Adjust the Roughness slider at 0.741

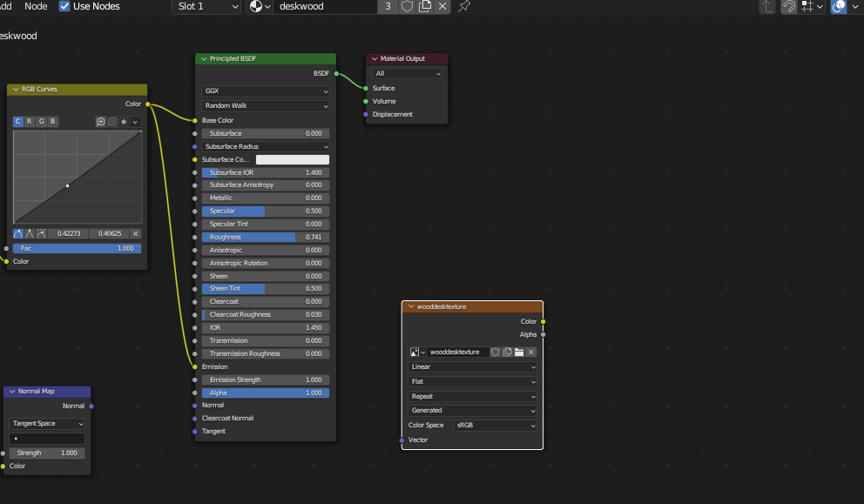coord(266,238)
